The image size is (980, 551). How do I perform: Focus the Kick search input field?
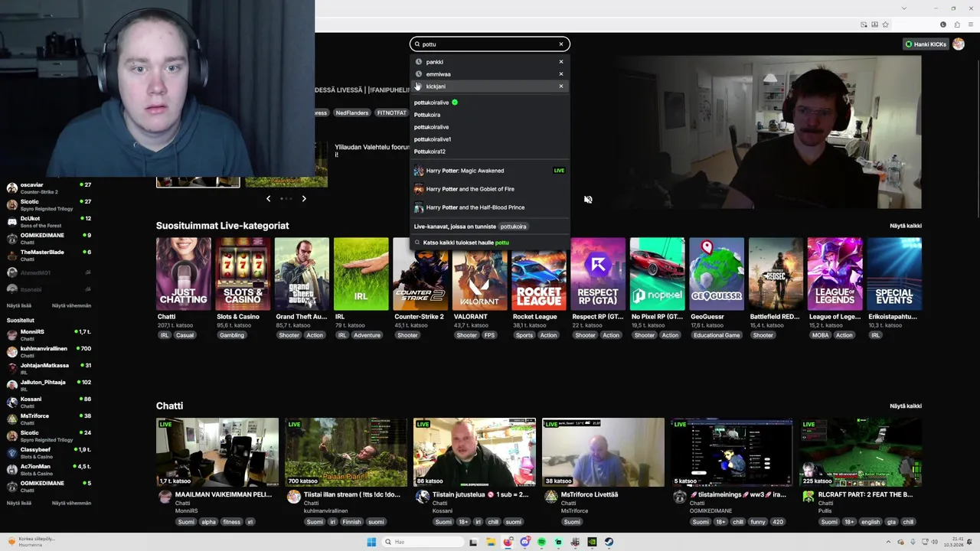[x=489, y=44]
